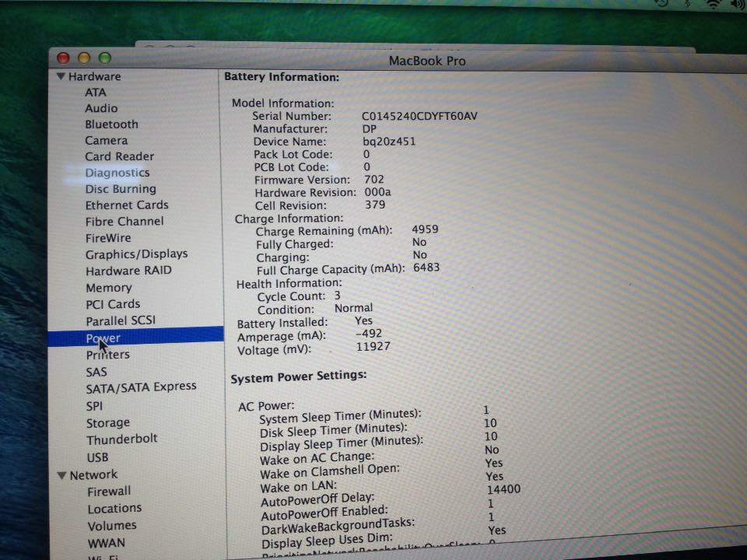Select Power in the sidebar
Image resolution: width=747 pixels, height=560 pixels.
pyautogui.click(x=103, y=338)
